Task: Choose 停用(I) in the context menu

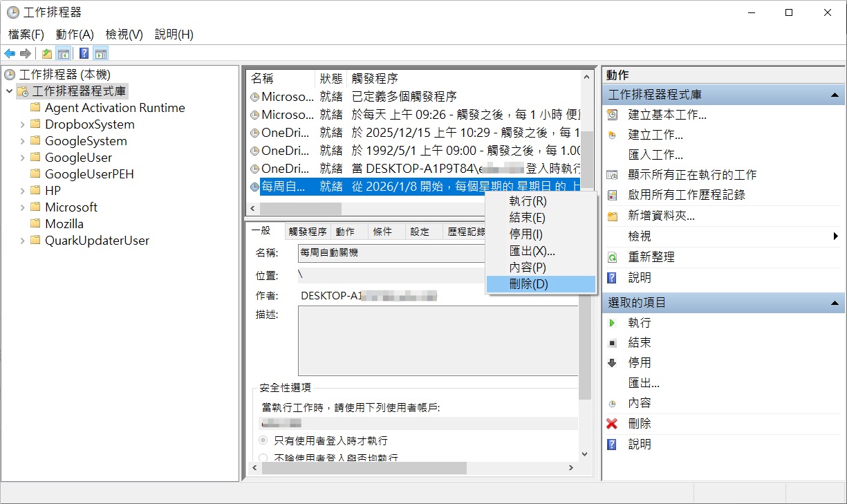Action: click(541, 234)
